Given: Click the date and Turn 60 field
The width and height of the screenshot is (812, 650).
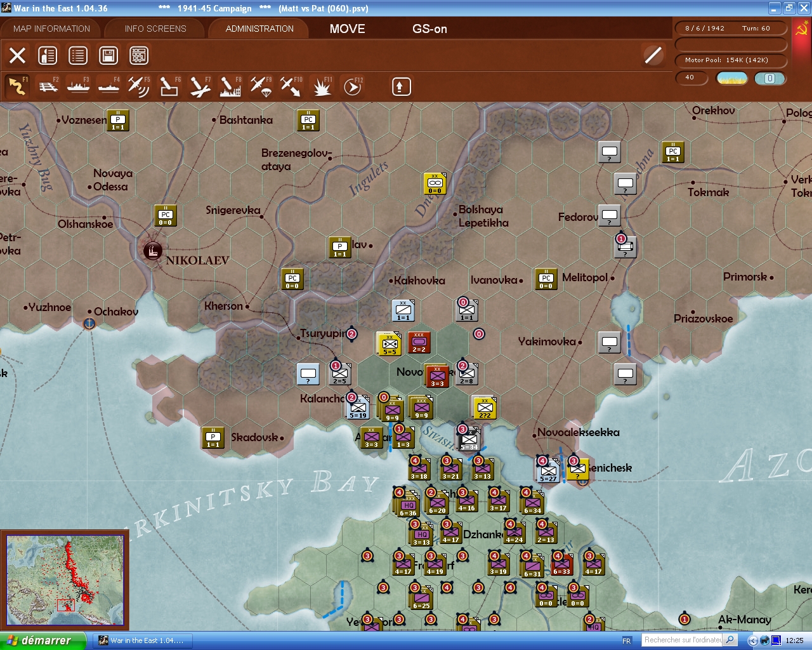Looking at the screenshot, I should click(x=731, y=28).
